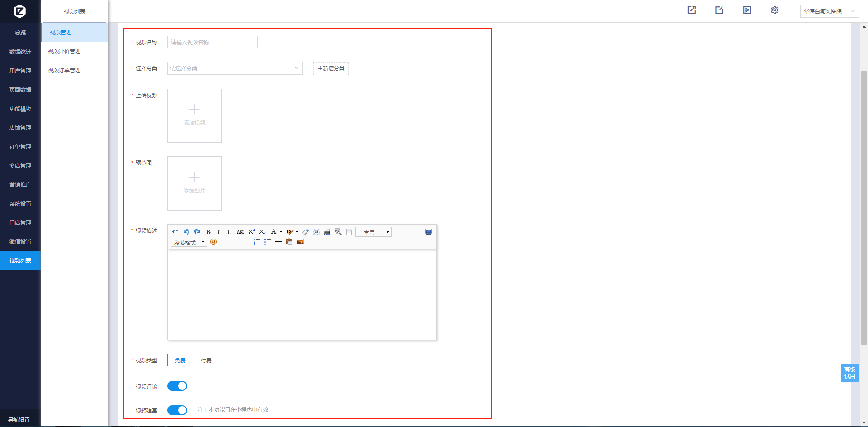The image size is (868, 427).
Task: Expand the 字号 font size dropdown
Action: click(x=373, y=232)
